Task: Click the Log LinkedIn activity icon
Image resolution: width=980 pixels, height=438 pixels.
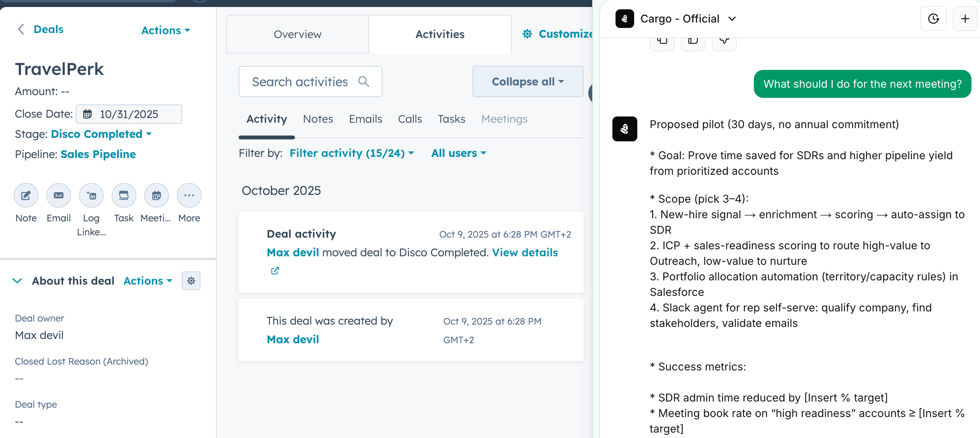Action: [91, 195]
